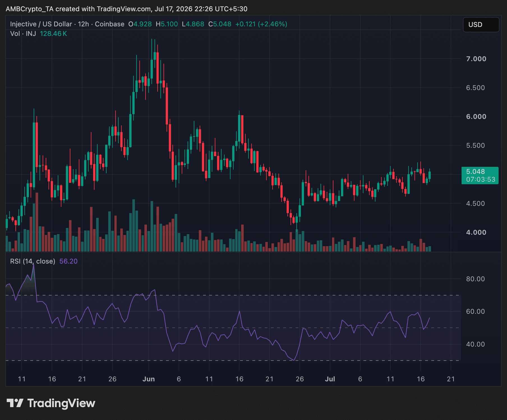Select the Injective / US Dollar symbol title
Viewport: 507px width, 420px height.
[x=41, y=24]
